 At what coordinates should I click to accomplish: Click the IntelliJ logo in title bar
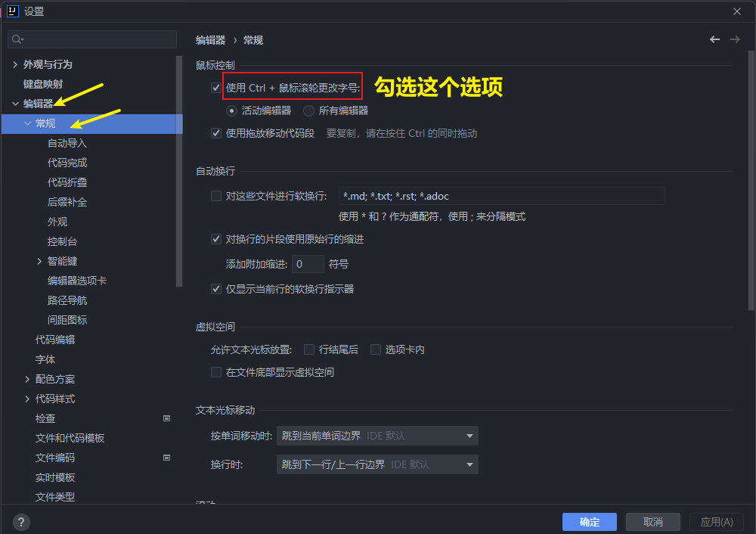(x=12, y=11)
